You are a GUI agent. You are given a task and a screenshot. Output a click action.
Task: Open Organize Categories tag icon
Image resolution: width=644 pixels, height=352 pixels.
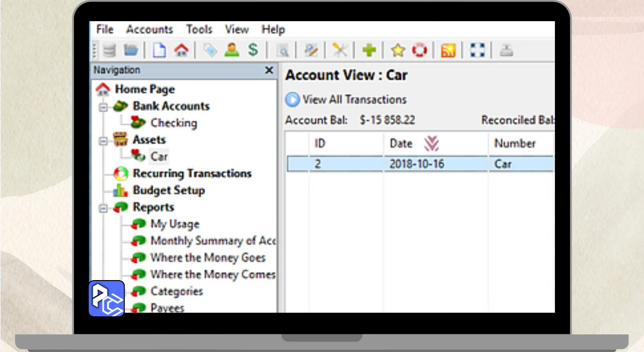[x=209, y=50]
